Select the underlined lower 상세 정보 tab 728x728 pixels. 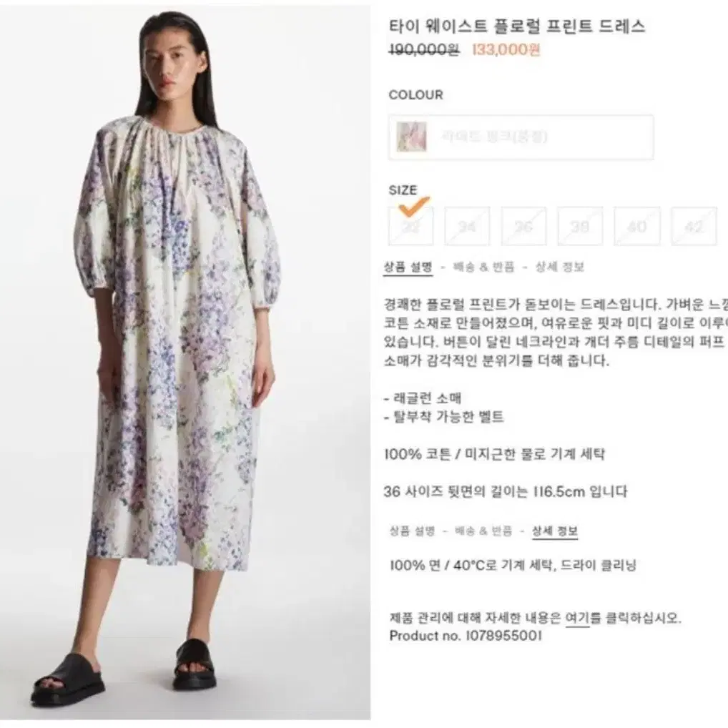[555, 531]
